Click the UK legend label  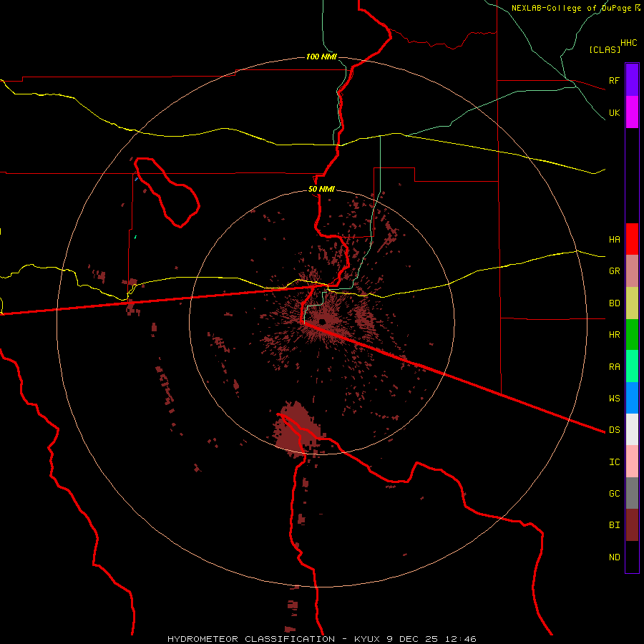coord(614,112)
